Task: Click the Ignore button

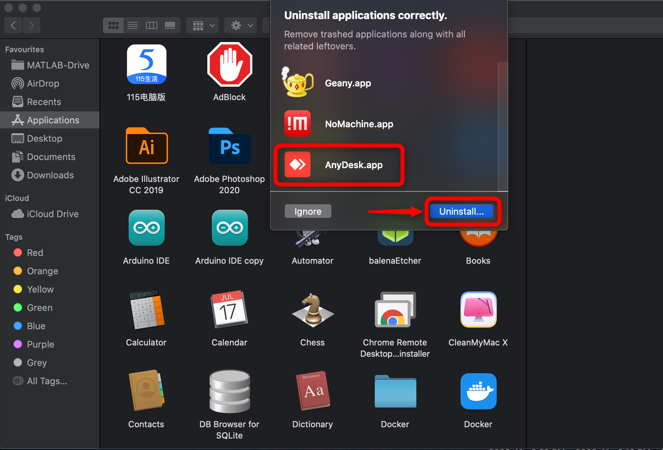Action: pos(307,211)
